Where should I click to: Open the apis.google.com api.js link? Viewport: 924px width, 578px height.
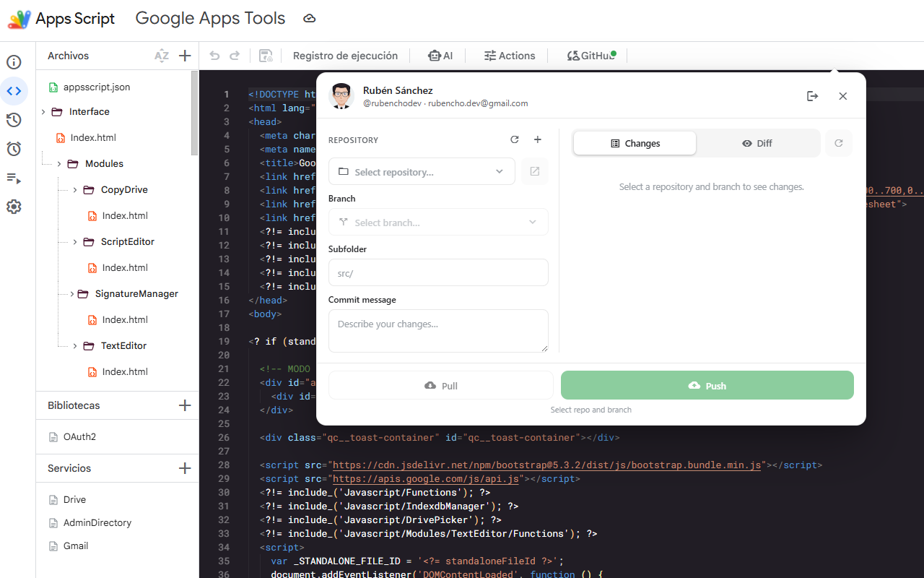(426, 479)
